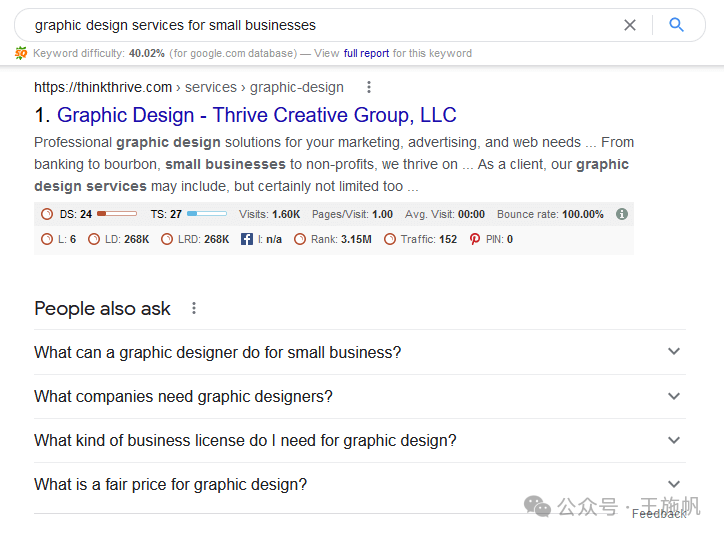Click the Pinterest icon beside PIN: 0
Image resolution: width=724 pixels, height=536 pixels.
[474, 239]
